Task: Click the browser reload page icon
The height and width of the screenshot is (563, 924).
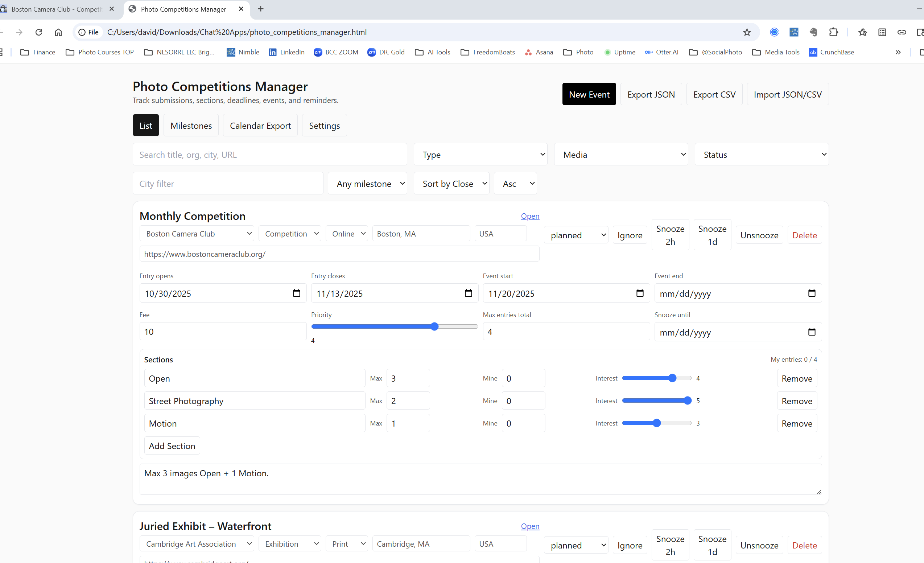Action: pos(39,32)
